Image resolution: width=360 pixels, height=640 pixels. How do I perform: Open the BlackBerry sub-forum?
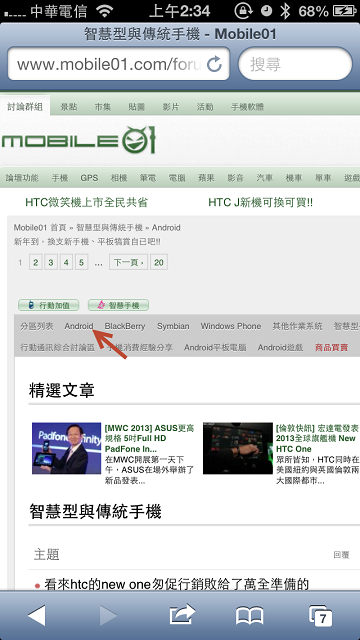tap(125, 326)
